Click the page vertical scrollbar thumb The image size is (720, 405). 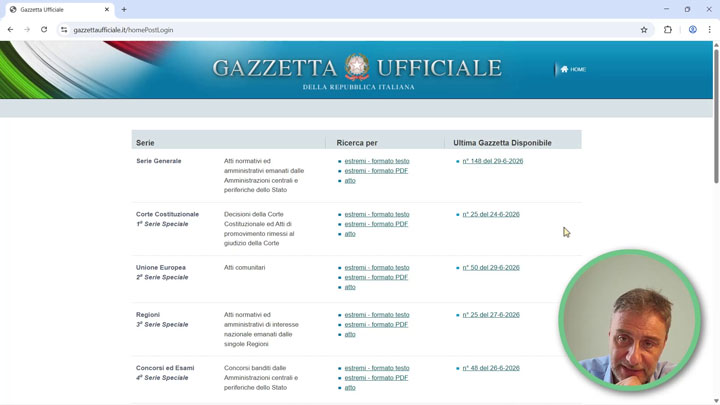click(x=716, y=115)
